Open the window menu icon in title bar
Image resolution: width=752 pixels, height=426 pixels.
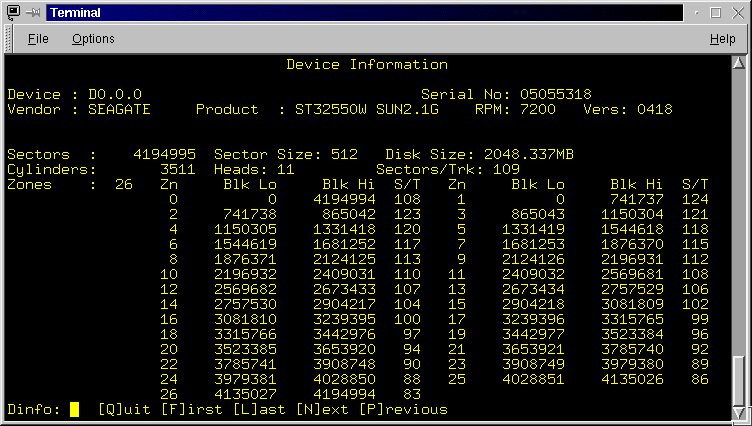(12, 13)
